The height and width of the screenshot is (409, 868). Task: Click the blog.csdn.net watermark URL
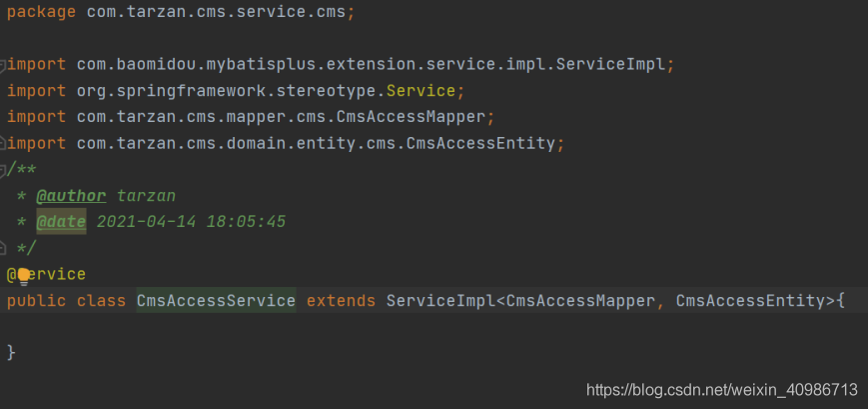(722, 390)
